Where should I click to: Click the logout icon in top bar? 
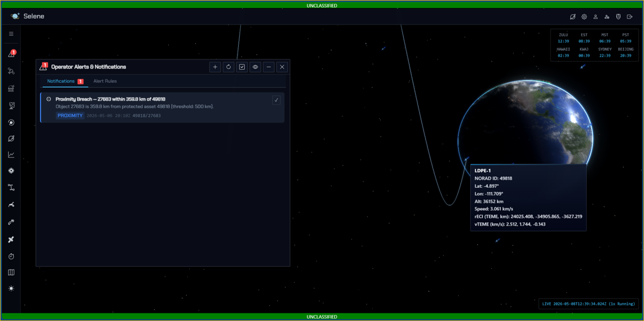[x=630, y=17]
